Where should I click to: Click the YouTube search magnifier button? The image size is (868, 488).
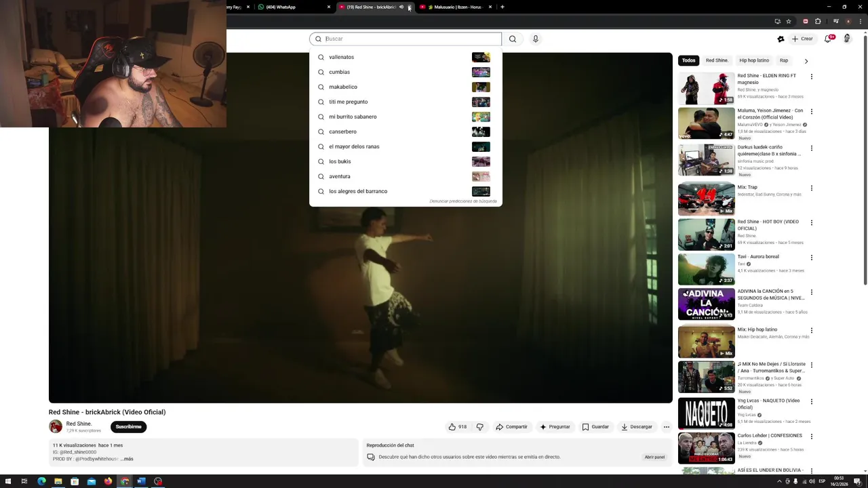[x=513, y=39]
